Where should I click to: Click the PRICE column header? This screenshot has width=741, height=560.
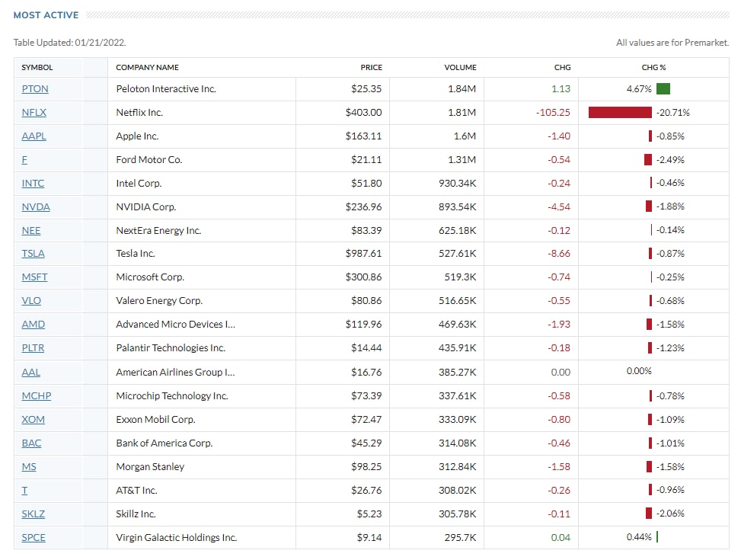(372, 68)
